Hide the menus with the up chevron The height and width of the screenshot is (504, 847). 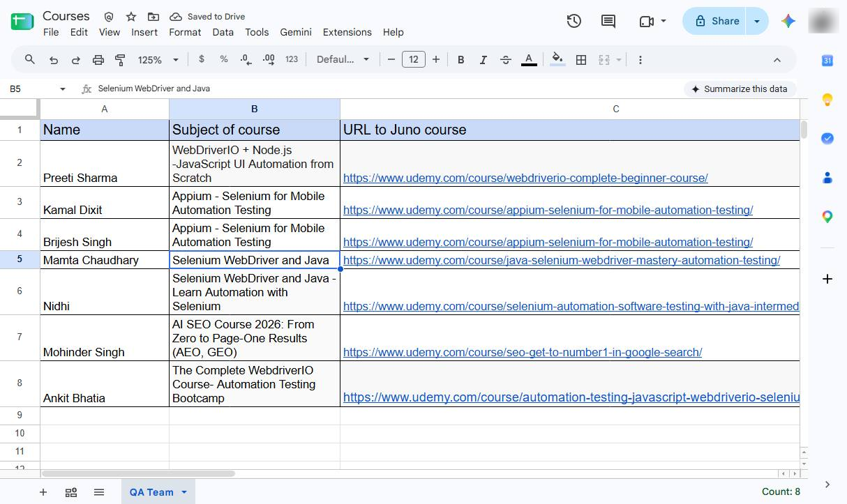pos(777,60)
